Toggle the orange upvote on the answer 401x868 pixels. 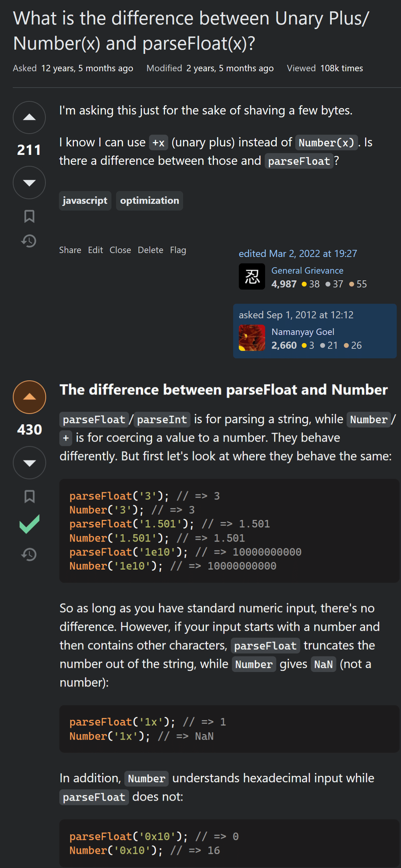[29, 397]
